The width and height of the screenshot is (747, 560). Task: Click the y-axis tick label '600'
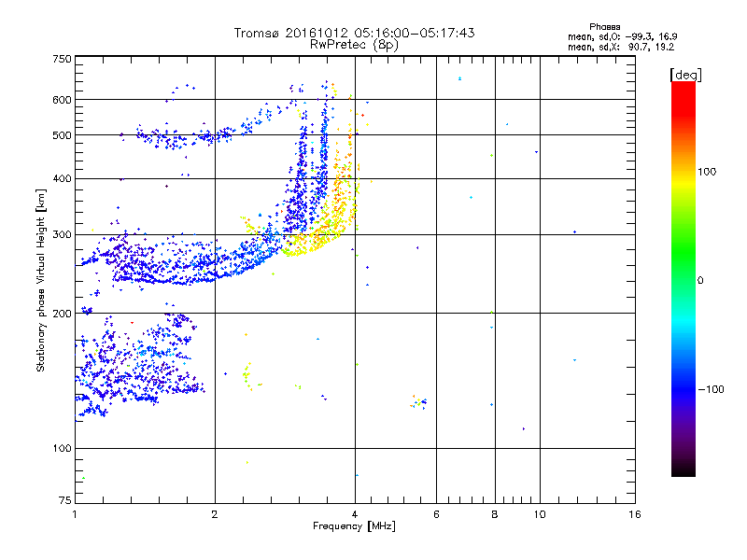tap(62, 100)
